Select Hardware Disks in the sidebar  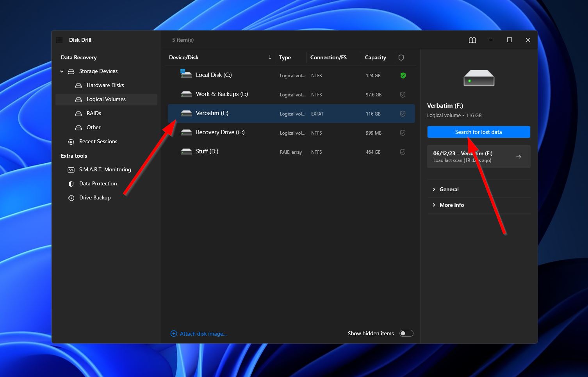tap(106, 85)
